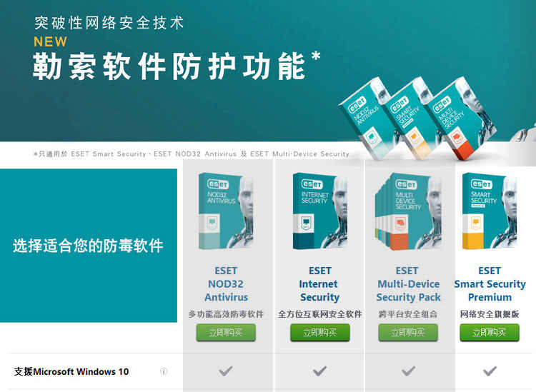
Task: Click the 支援Microsoft Windows 10 feature row label
Action: [x=71, y=371]
